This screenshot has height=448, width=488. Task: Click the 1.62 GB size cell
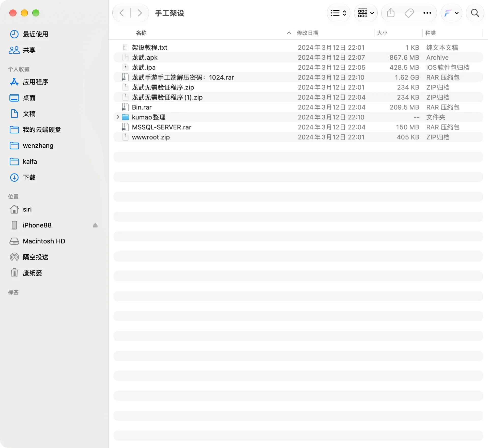(x=407, y=77)
